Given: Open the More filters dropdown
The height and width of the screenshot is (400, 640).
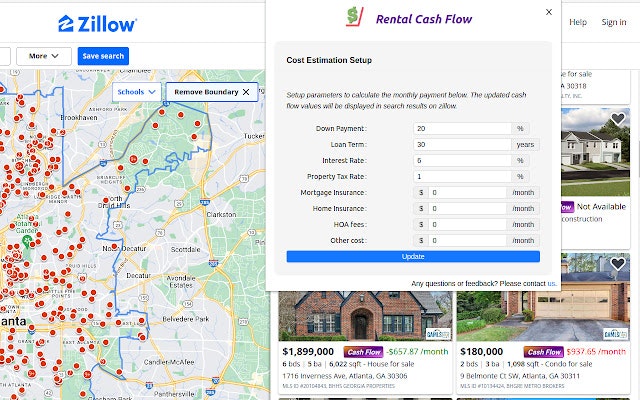Looking at the screenshot, I should 44,56.
